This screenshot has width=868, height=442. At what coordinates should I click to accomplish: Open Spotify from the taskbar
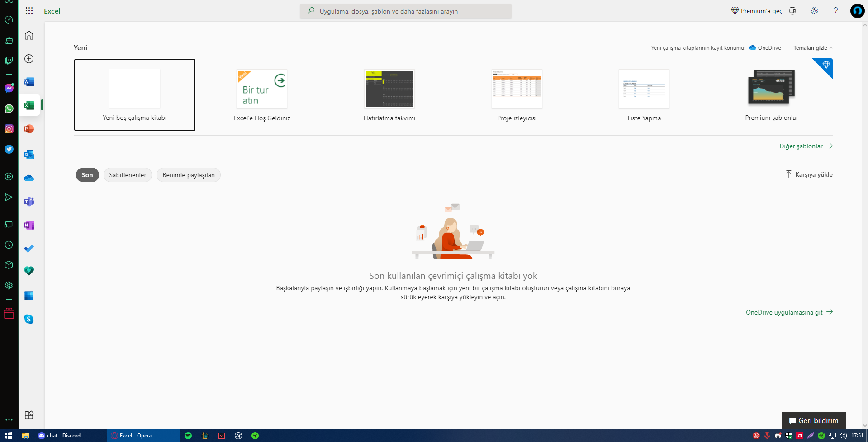(x=188, y=436)
